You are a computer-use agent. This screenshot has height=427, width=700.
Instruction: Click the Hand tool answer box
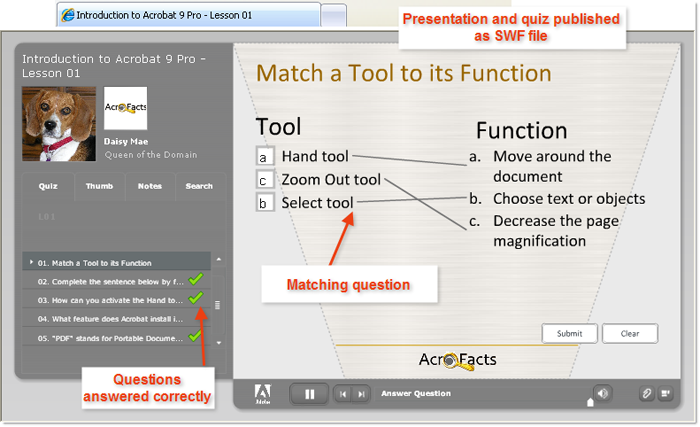pos(264,157)
